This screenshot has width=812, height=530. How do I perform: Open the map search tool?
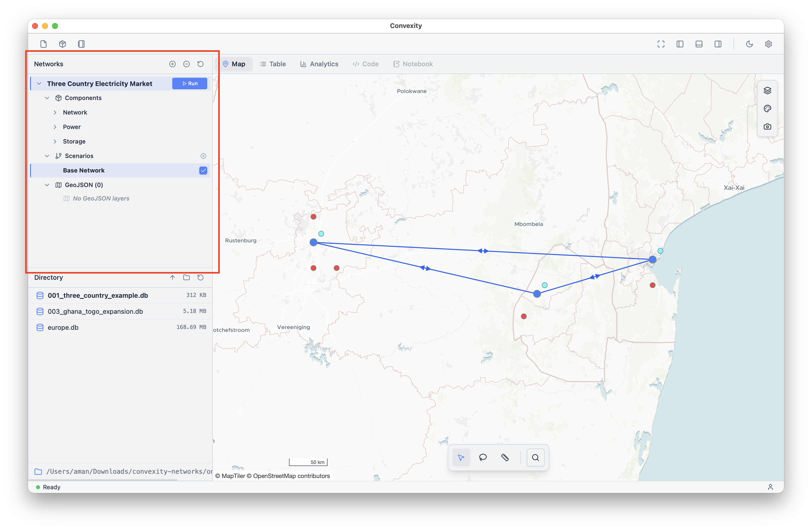(x=535, y=457)
